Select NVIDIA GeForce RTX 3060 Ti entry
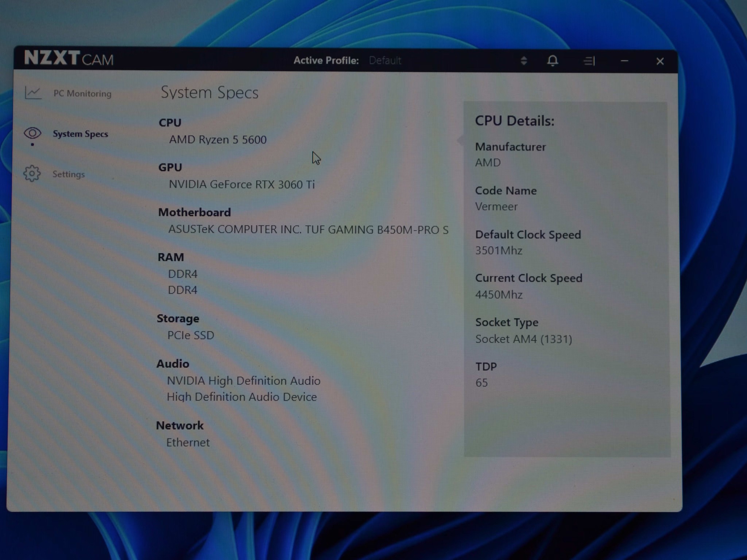Image resolution: width=747 pixels, height=560 pixels. click(241, 184)
